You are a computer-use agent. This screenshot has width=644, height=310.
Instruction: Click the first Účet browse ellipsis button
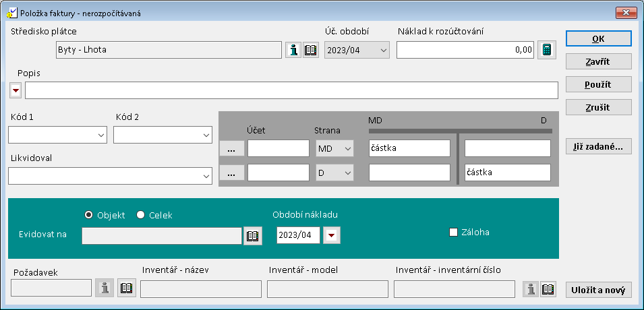[231, 148]
